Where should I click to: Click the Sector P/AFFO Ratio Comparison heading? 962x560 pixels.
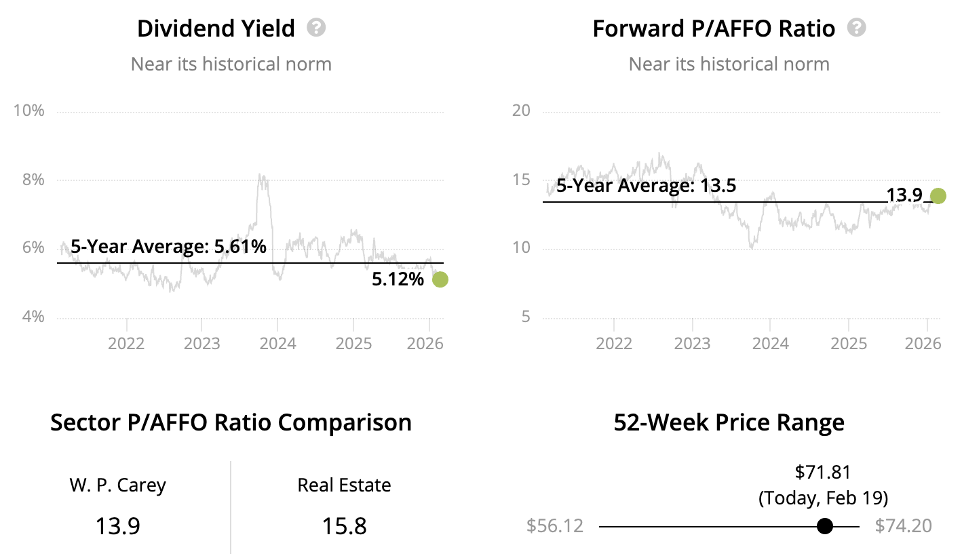point(231,422)
